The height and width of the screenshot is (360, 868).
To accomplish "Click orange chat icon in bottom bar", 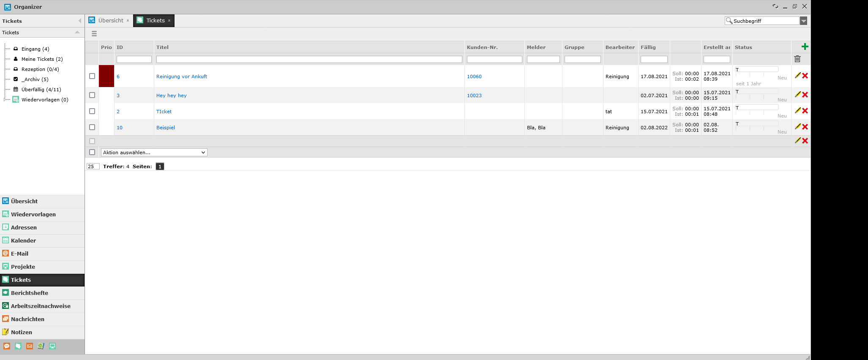I will (x=7, y=346).
